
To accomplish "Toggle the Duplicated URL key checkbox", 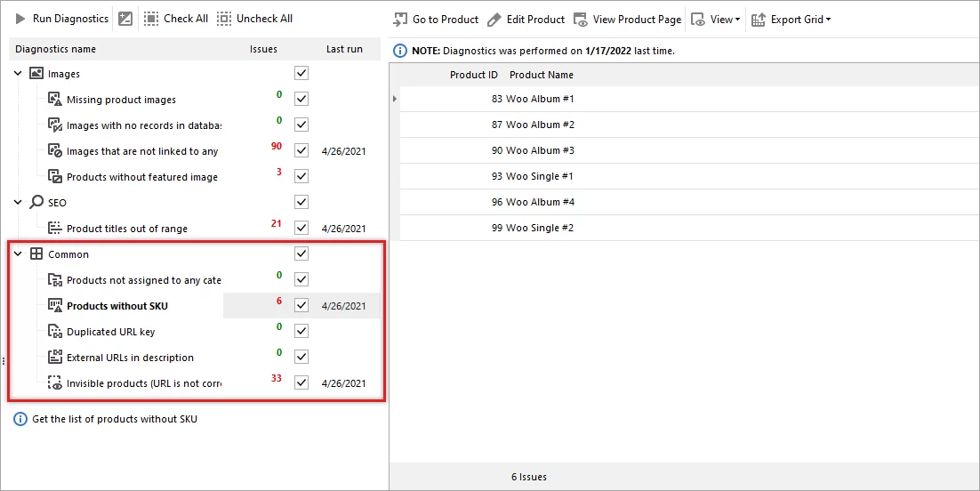I will click(301, 331).
